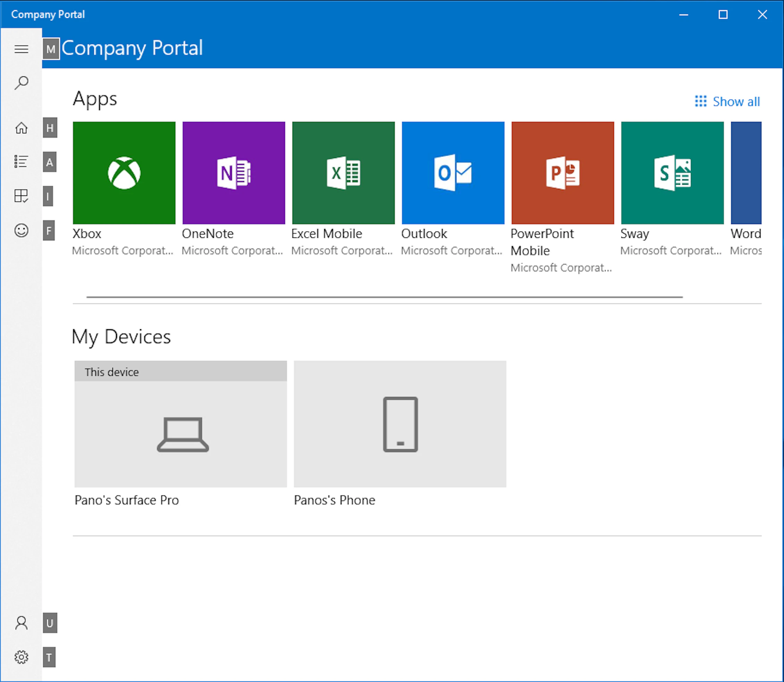The width and height of the screenshot is (784, 682).
Task: Open the user account icon
Action: click(21, 623)
